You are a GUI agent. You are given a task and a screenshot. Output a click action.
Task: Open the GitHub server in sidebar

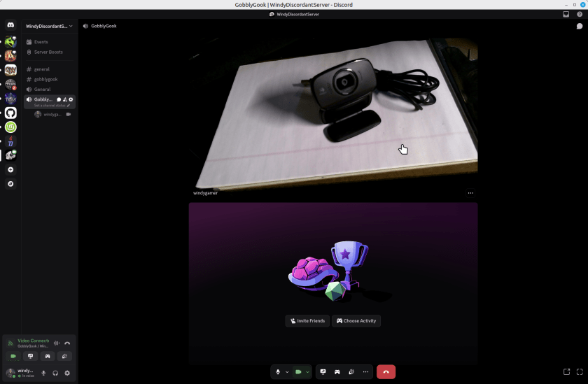[10, 113]
